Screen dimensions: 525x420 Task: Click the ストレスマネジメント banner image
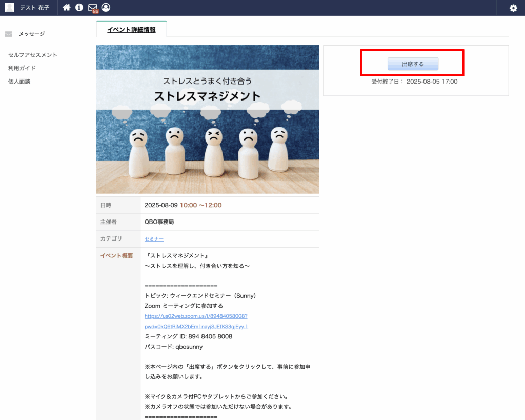pyautogui.click(x=207, y=119)
